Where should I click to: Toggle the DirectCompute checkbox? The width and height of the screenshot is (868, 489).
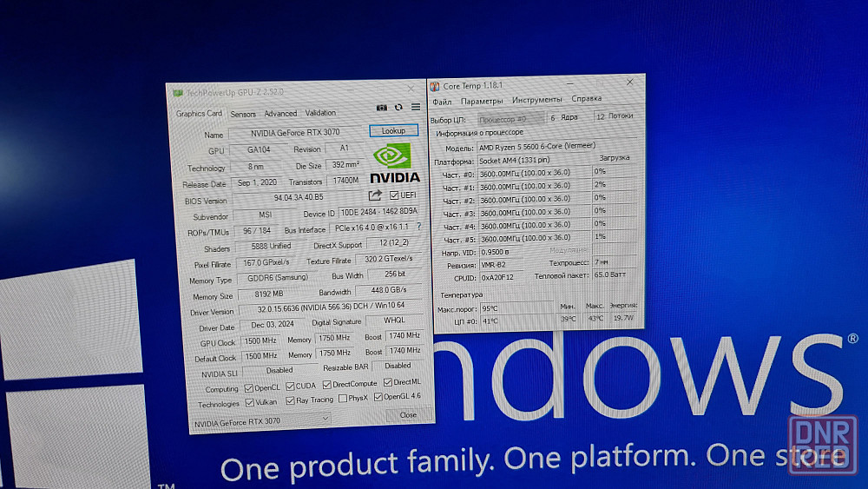(327, 384)
